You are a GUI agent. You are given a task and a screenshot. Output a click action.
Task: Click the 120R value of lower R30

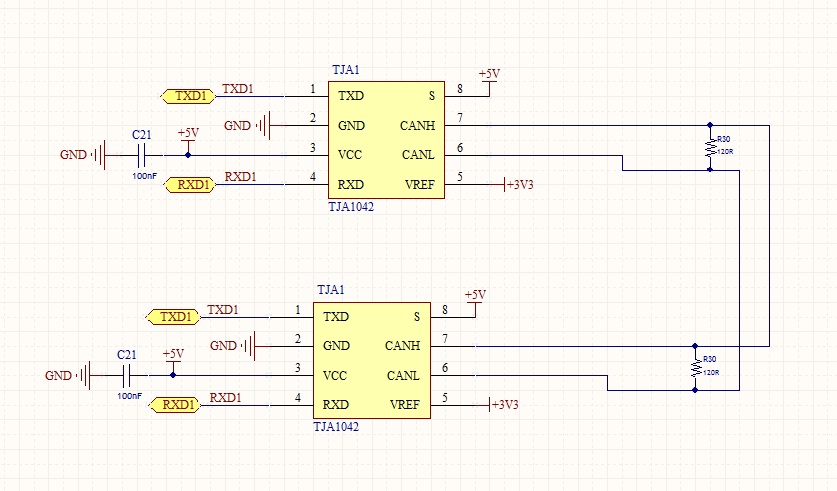click(x=710, y=373)
